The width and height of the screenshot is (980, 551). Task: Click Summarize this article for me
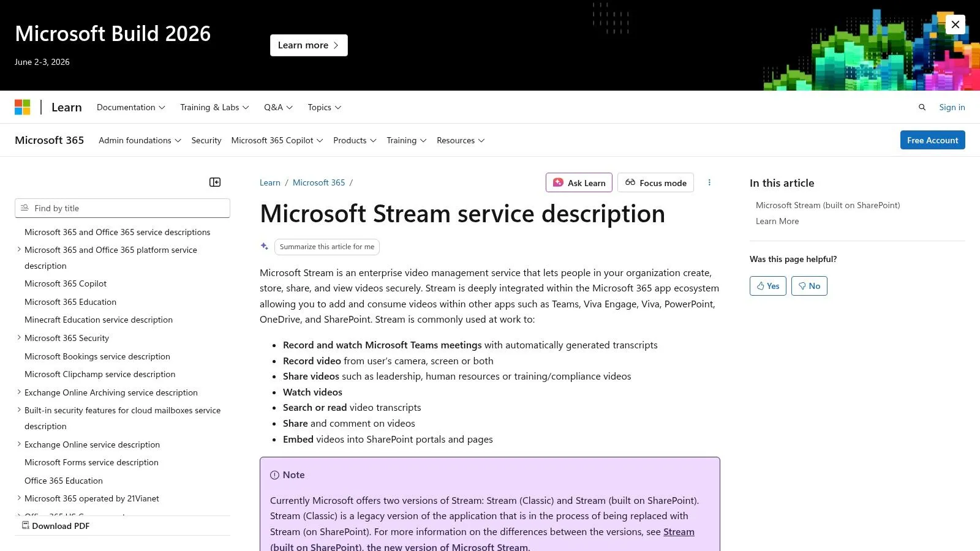(x=327, y=247)
